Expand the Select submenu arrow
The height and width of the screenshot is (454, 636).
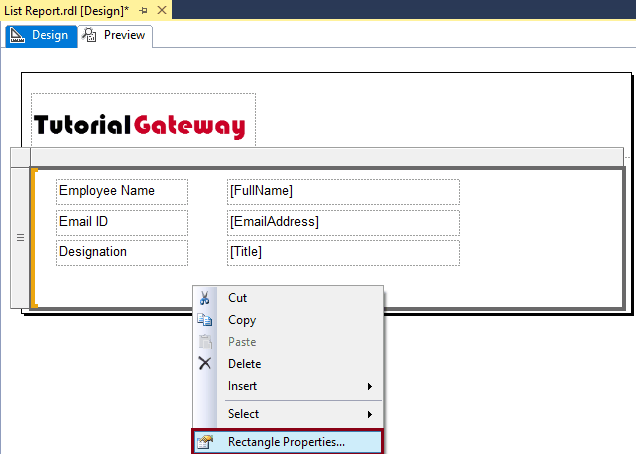point(370,414)
